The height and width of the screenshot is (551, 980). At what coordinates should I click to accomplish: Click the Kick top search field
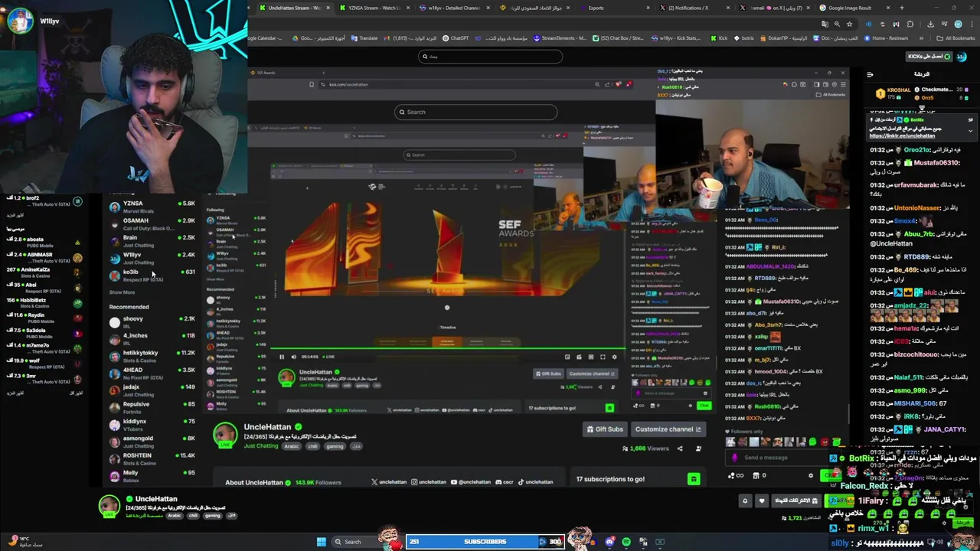coord(490,56)
